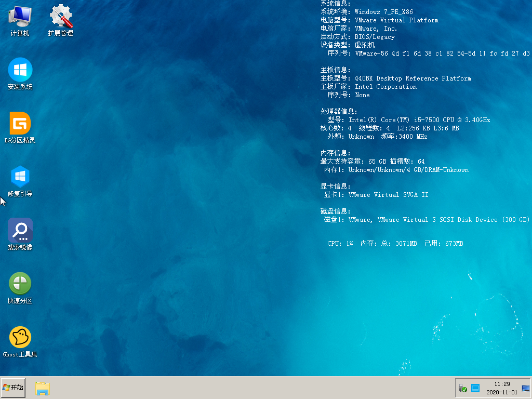Viewport: 532px width, 399px height.
Task: Click the 已用: 673MB memory readout
Action: pos(444,244)
